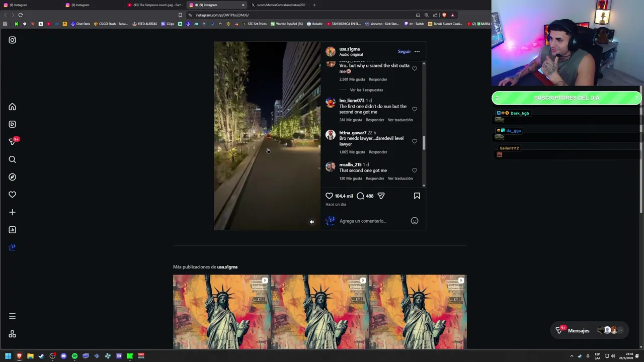Save the post with bookmark icon
Screen dimensions: 644x362
[x=417, y=196]
